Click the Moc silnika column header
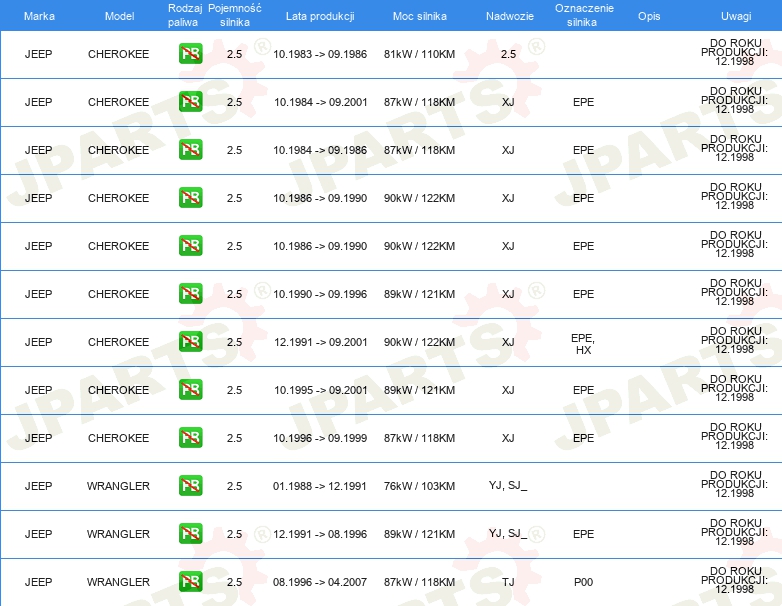 click(420, 16)
